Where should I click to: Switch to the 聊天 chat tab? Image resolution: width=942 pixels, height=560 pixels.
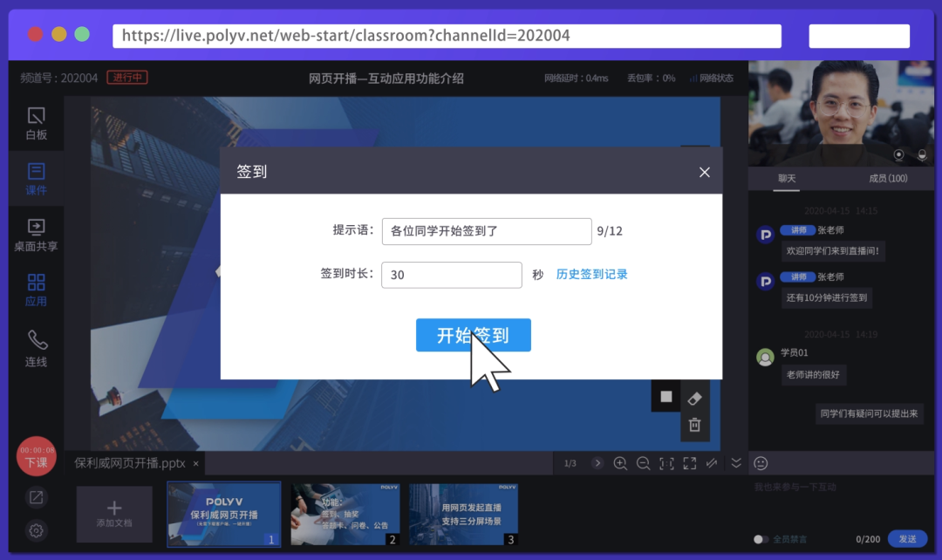pyautogui.click(x=786, y=179)
